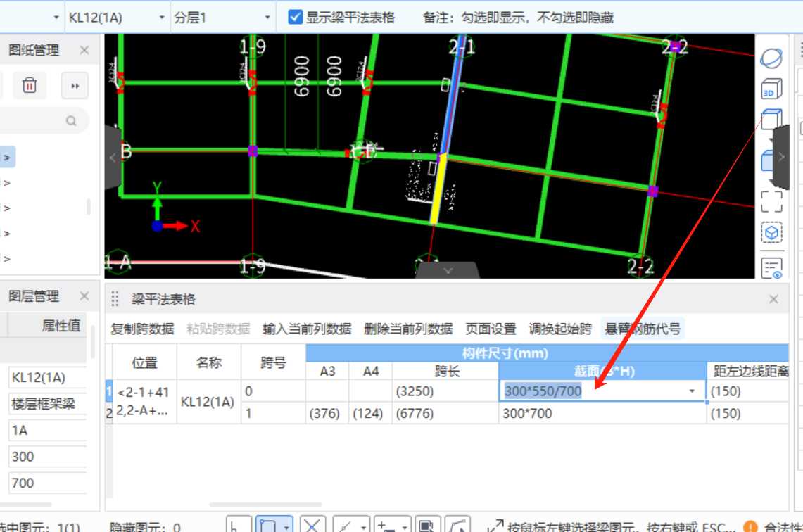Collapse the left panel with the canvas arrow
The image size is (803, 532).
113,158
